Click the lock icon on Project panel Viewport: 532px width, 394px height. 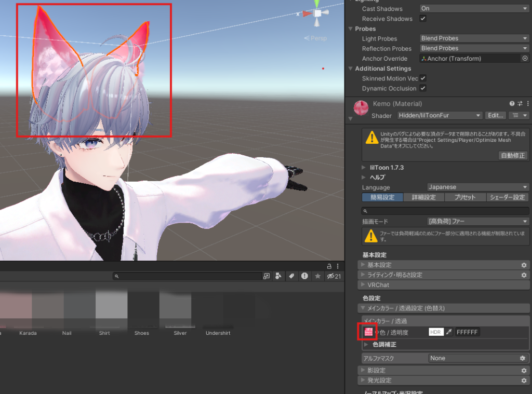pos(329,266)
